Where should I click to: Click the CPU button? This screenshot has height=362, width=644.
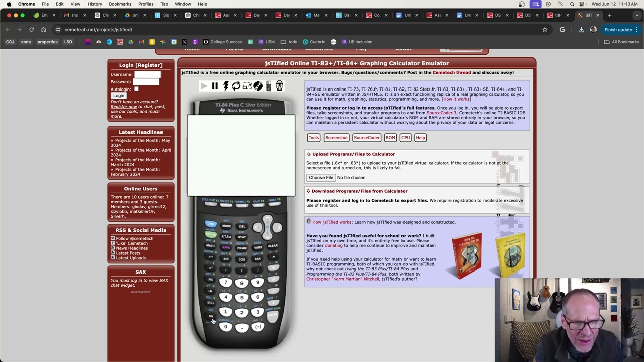[x=406, y=138]
